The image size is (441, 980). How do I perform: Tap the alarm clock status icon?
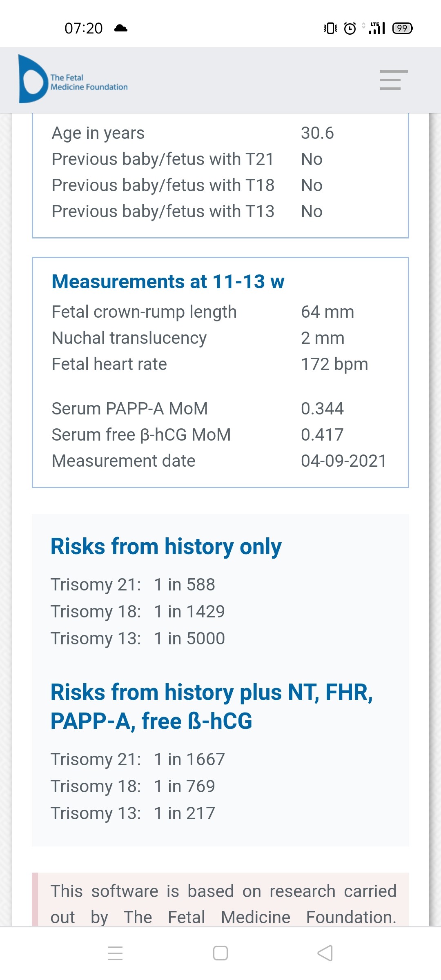tap(350, 28)
